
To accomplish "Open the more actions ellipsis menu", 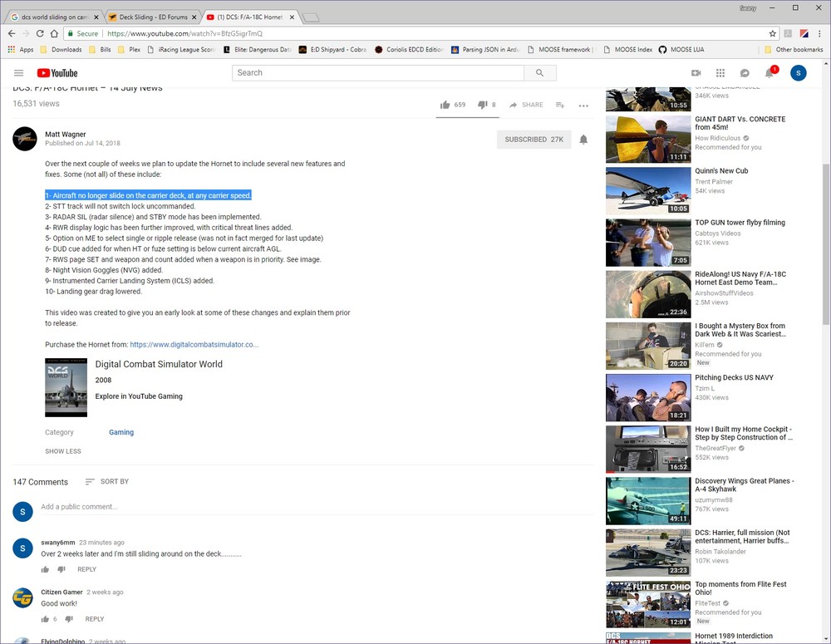I will tap(583, 106).
